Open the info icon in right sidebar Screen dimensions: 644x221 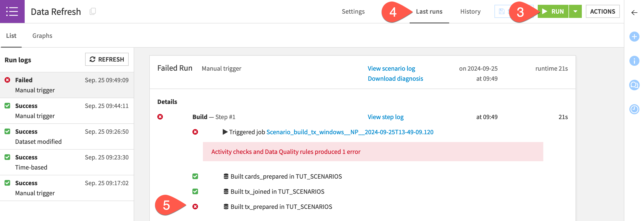click(x=634, y=61)
